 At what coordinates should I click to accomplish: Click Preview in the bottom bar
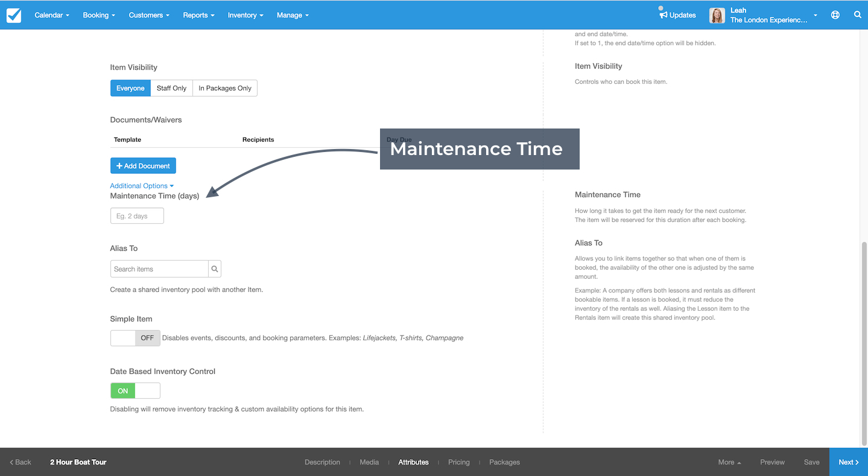coord(772,462)
